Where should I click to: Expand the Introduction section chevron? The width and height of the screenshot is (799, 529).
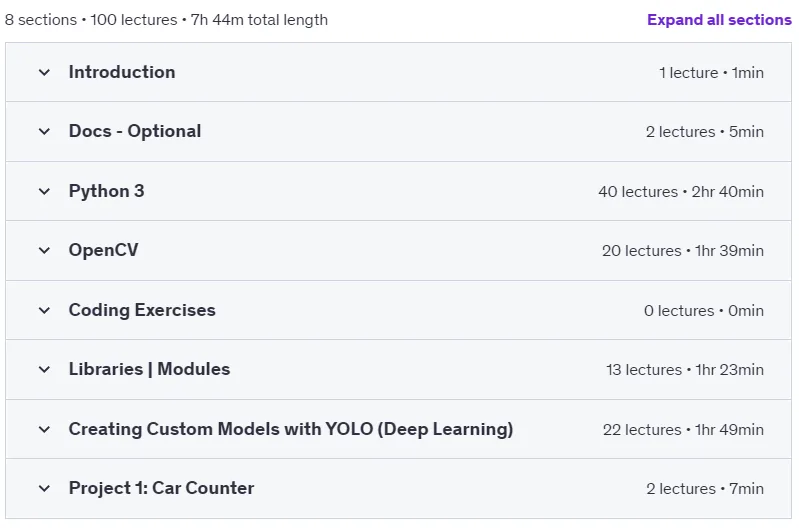[x=44, y=72]
